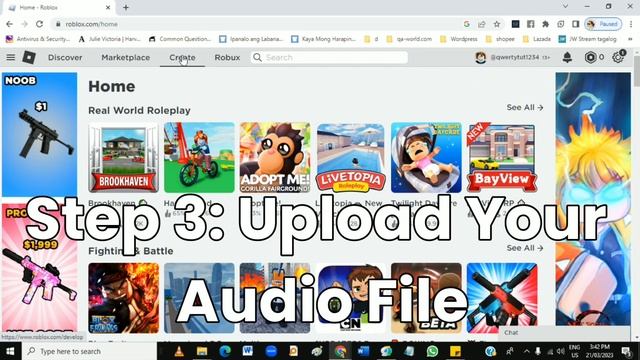Expand the bookmarks overflow chevron
640x360 pixels.
(630, 39)
